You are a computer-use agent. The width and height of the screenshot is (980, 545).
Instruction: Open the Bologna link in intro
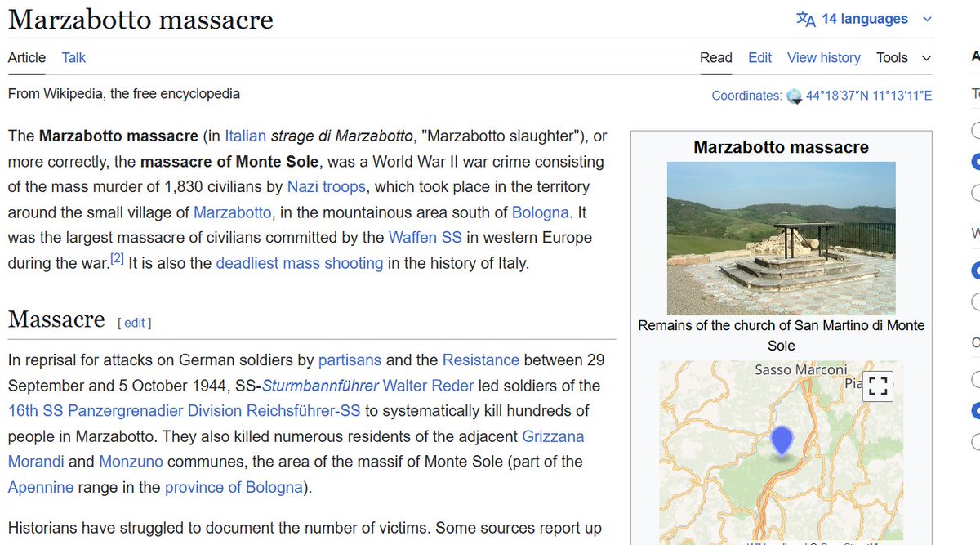(x=541, y=212)
